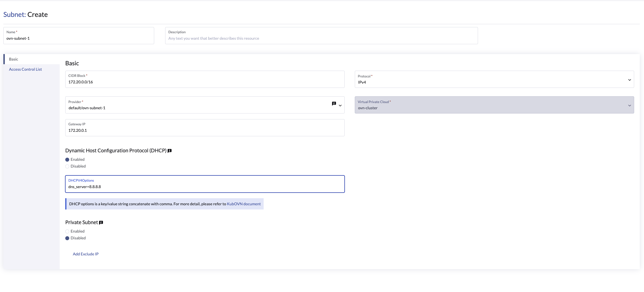Viewport: 644px width, 292px height.
Task: Click the Add Exclude IP button
Action: [86, 254]
